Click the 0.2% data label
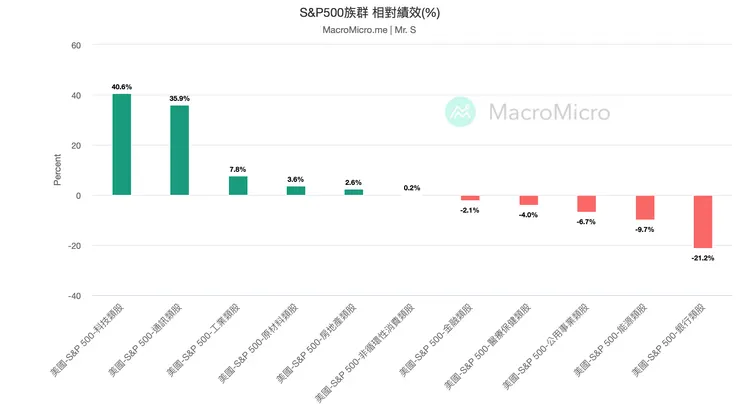Screen dimensions: 740x416 click(x=412, y=188)
